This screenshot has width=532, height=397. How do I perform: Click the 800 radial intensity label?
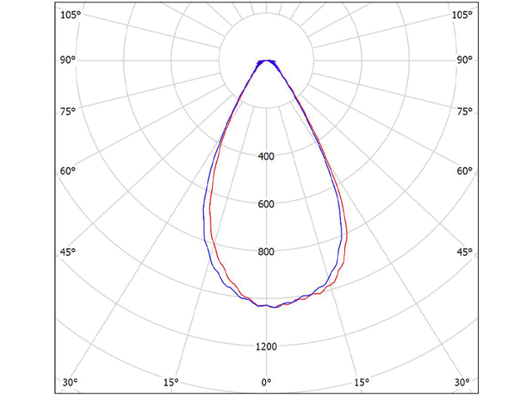point(266,252)
